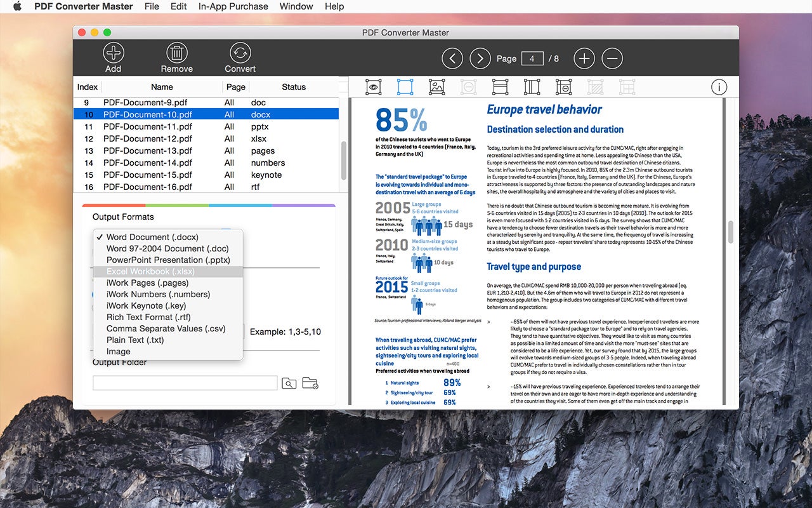Open the Edit menu
This screenshot has width=812, height=508.
click(x=179, y=6)
